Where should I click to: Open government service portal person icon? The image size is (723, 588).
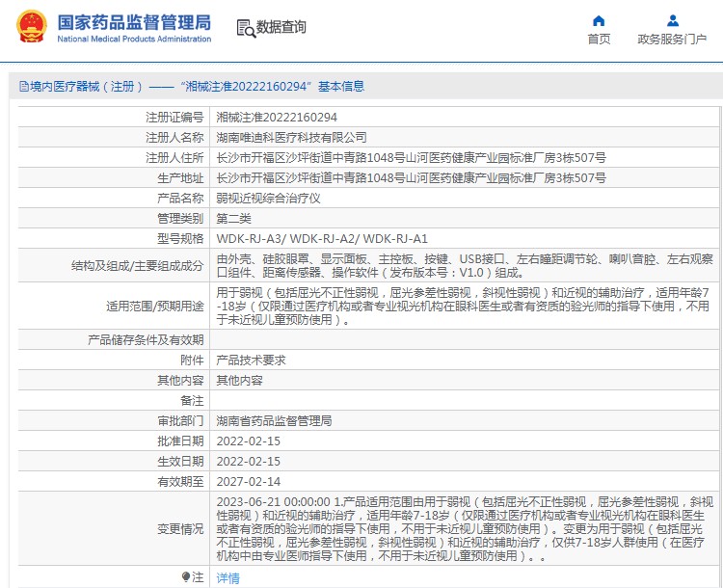click(673, 21)
